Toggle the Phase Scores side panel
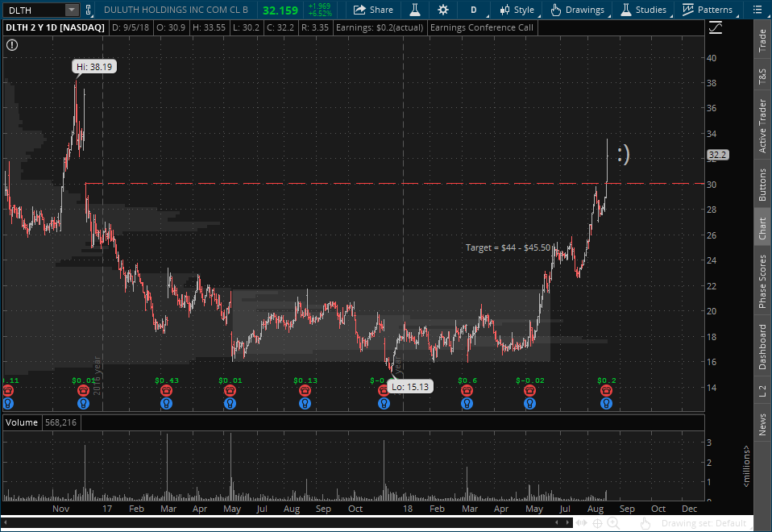 pyautogui.click(x=762, y=281)
